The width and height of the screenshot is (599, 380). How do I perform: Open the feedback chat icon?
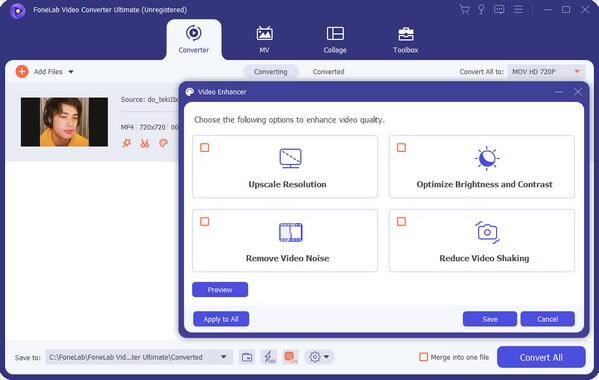[x=499, y=10]
